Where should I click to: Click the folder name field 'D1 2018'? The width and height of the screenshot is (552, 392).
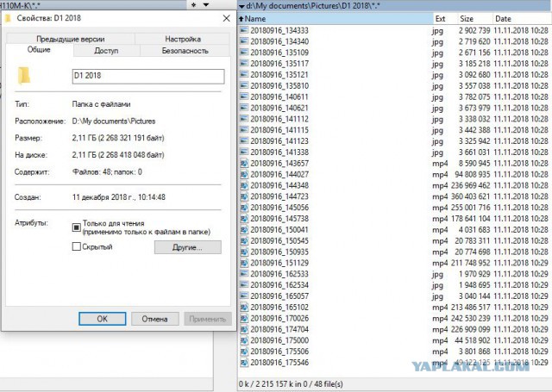[x=148, y=77]
